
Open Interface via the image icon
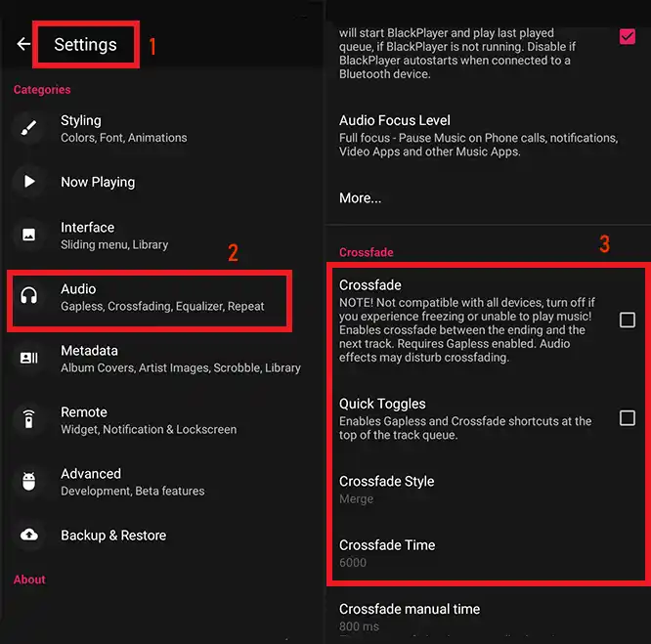tap(28, 235)
